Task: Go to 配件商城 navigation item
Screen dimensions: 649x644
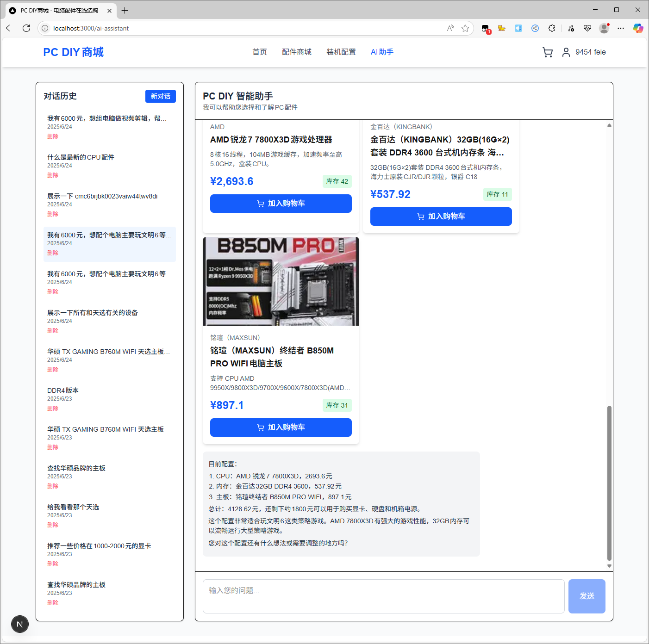Action: 296,52
